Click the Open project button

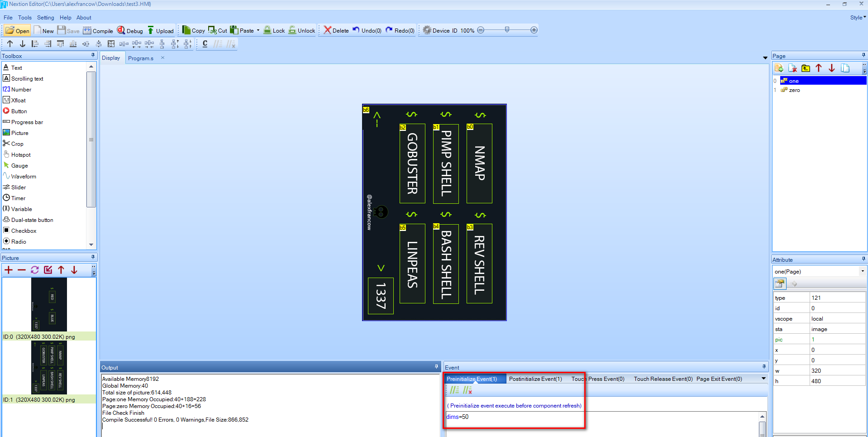tap(17, 30)
